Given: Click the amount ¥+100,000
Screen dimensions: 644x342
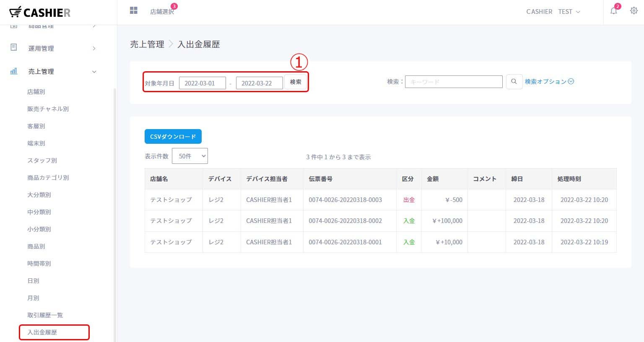Looking at the screenshot, I should click(x=447, y=221).
